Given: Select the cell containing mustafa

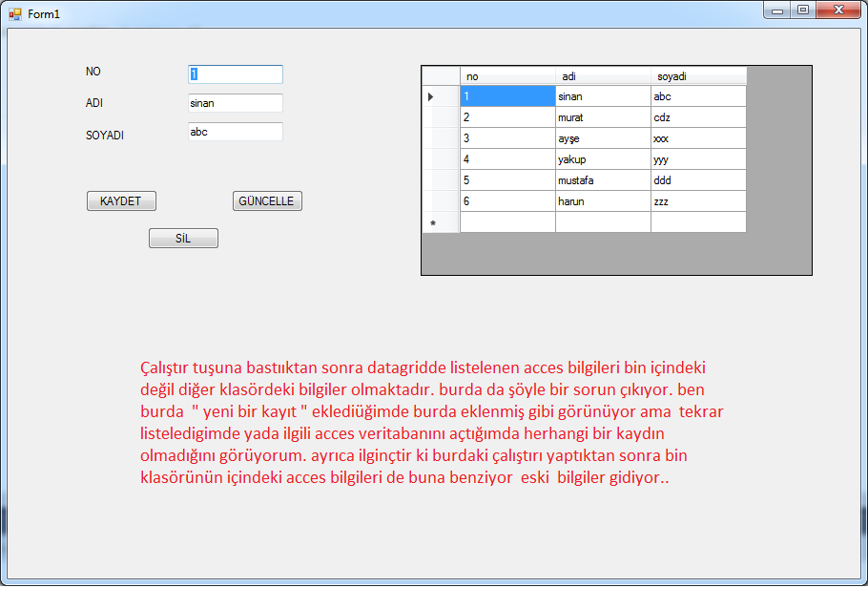Looking at the screenshot, I should click(602, 180).
